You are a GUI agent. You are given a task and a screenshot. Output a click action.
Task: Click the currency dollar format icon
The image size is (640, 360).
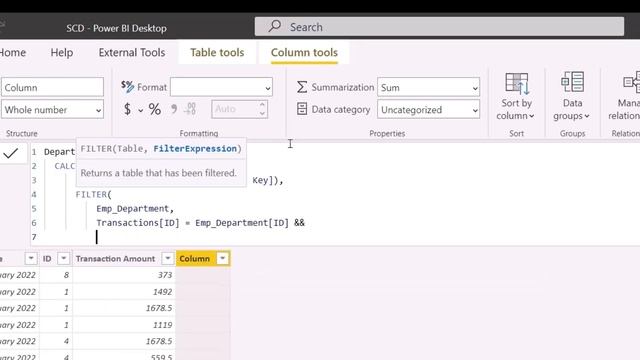127,109
